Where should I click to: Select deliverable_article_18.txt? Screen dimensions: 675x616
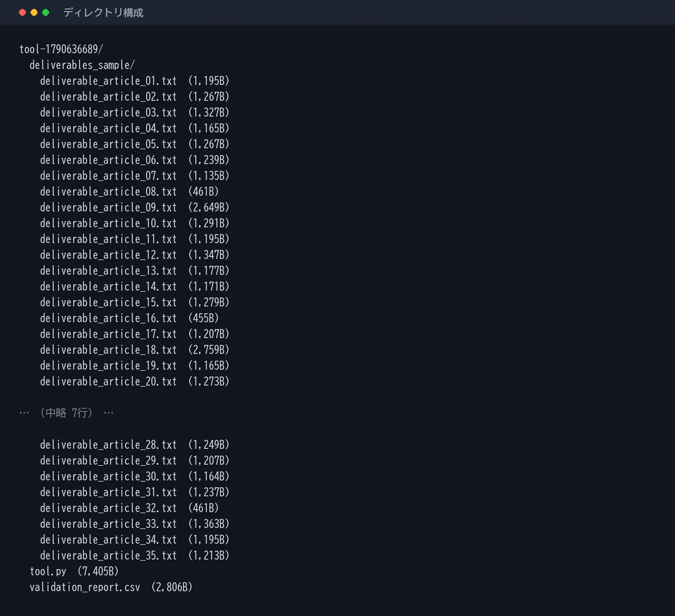coord(109,349)
